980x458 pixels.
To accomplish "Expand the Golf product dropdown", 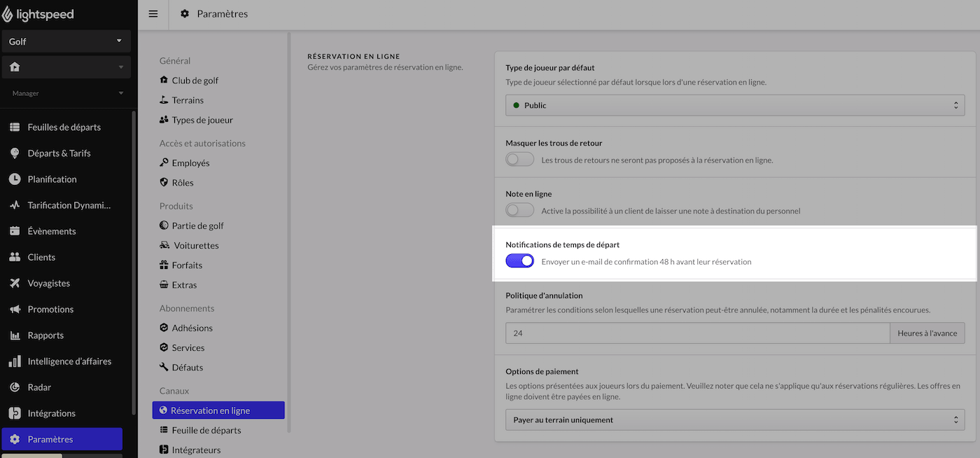I will [x=66, y=41].
